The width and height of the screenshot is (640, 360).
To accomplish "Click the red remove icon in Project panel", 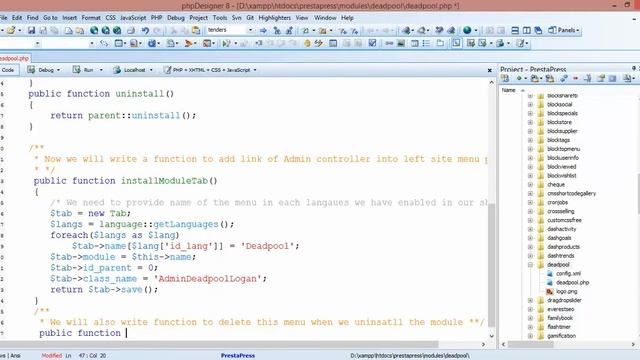I will tap(576, 78).
